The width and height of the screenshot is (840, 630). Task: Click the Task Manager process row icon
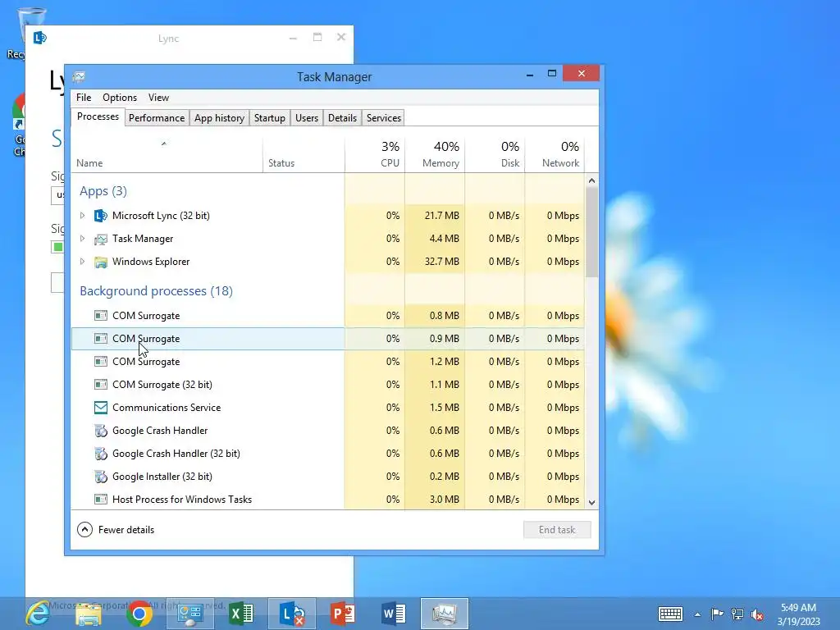tap(100, 239)
